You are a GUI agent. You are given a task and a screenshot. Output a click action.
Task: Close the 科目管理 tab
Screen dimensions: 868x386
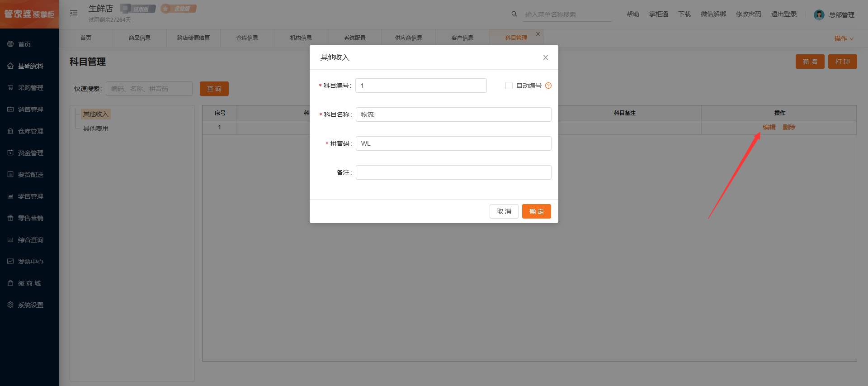[x=538, y=34]
